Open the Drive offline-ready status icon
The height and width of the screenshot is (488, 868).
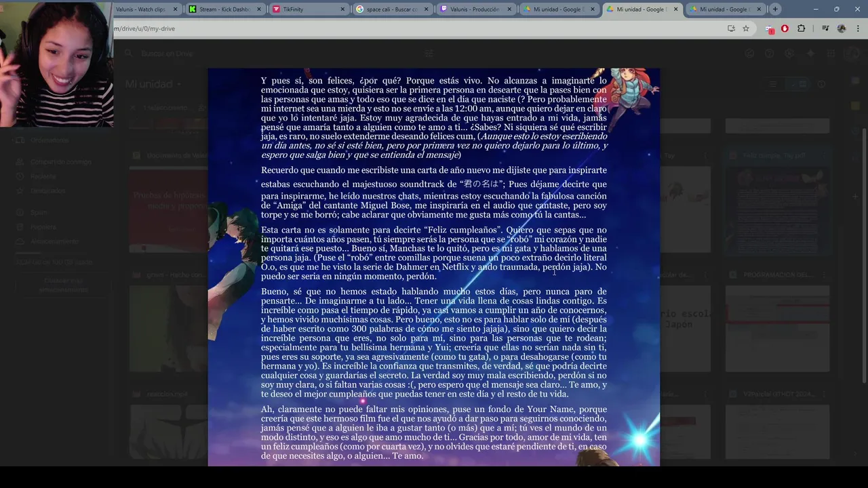(x=749, y=54)
